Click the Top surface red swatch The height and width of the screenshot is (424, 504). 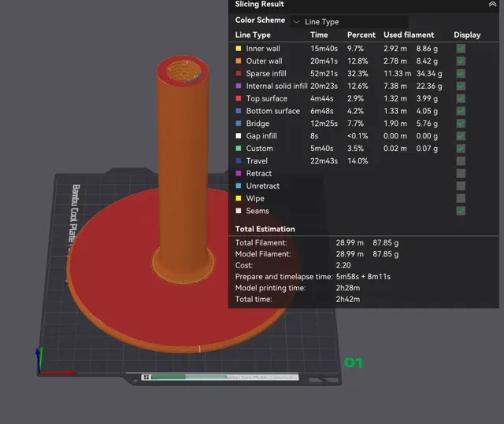click(x=239, y=98)
